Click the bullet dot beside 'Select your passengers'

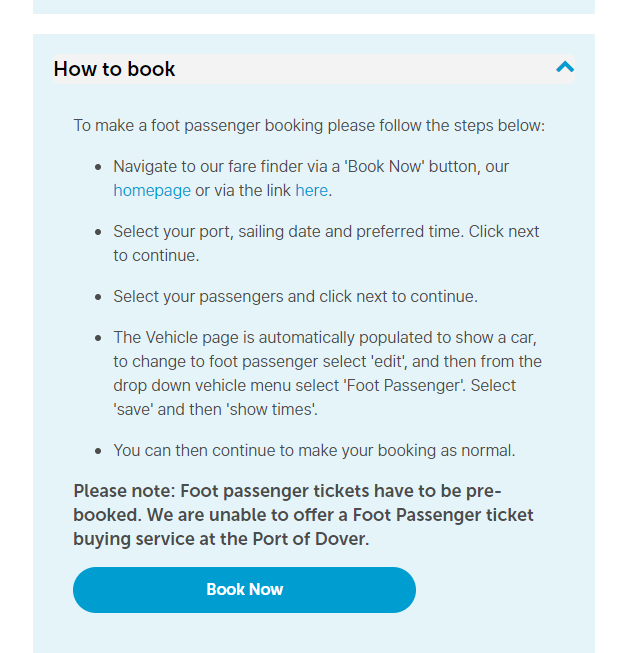(x=98, y=297)
